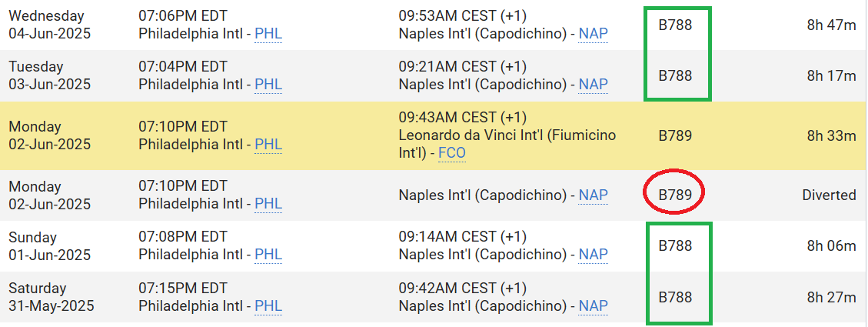The image size is (868, 327).
Task: Select the Saturday 31-May-2025 date cell
Action: (52, 297)
